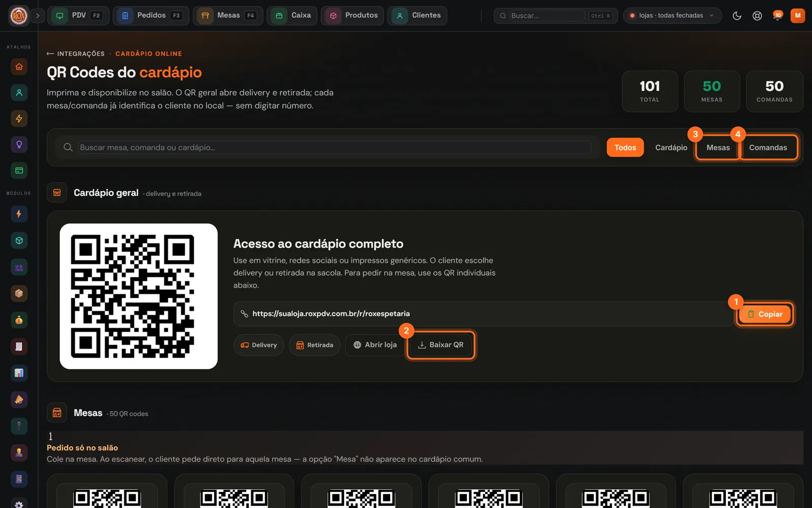Click the storefront icon beside Cardápio geral
Screen dimensions: 812x508
(57, 193)
